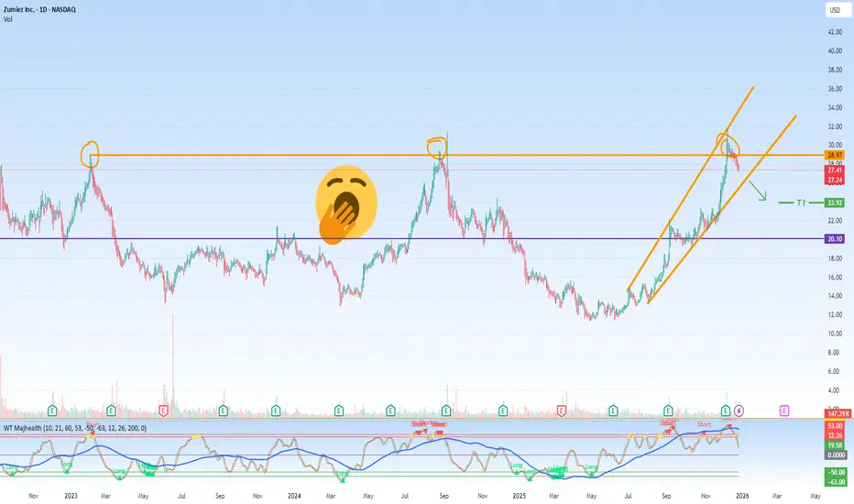Click the 42.00 price scale label
The width and height of the screenshot is (854, 504).
coord(835,32)
